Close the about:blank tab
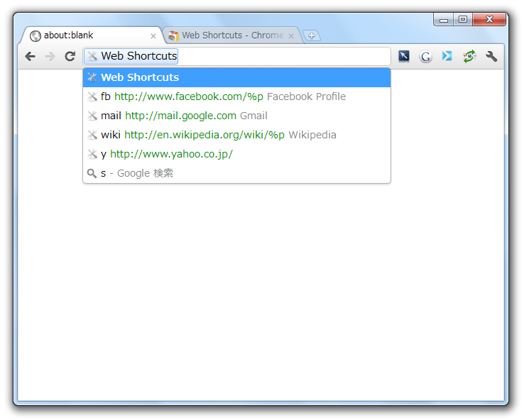Image resolution: width=524 pixels, height=420 pixels. click(x=153, y=36)
